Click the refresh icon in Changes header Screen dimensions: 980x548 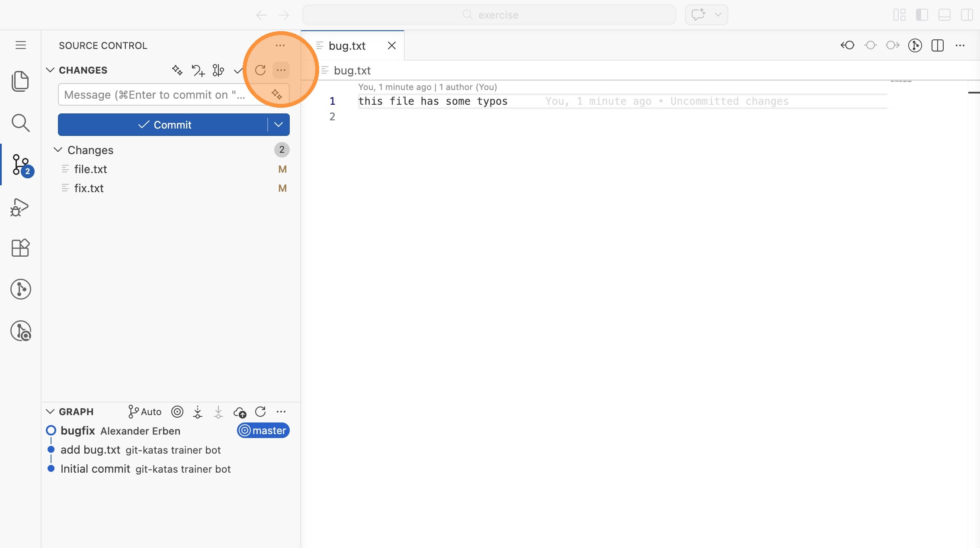pos(260,70)
